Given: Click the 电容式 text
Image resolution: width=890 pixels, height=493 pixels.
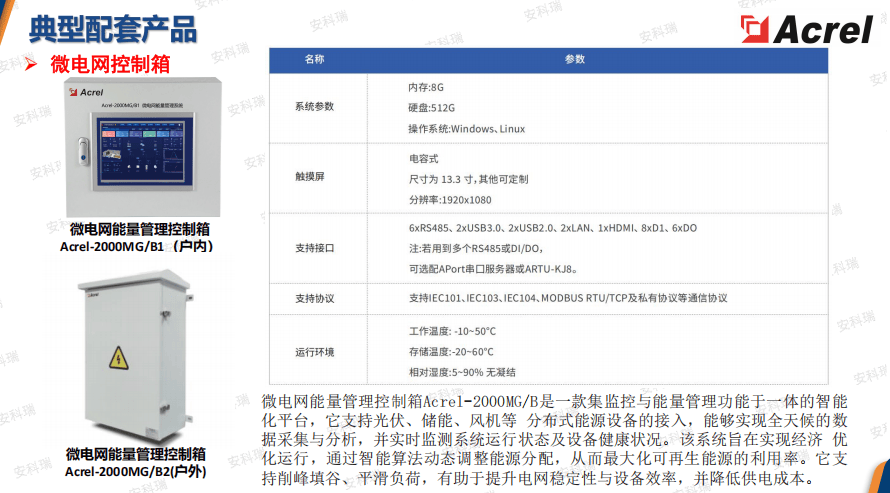Looking at the screenshot, I should pos(423,159).
